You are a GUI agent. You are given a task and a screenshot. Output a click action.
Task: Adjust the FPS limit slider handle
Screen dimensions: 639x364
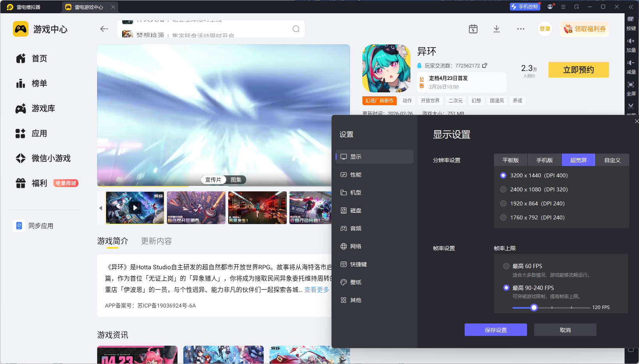pos(534,307)
